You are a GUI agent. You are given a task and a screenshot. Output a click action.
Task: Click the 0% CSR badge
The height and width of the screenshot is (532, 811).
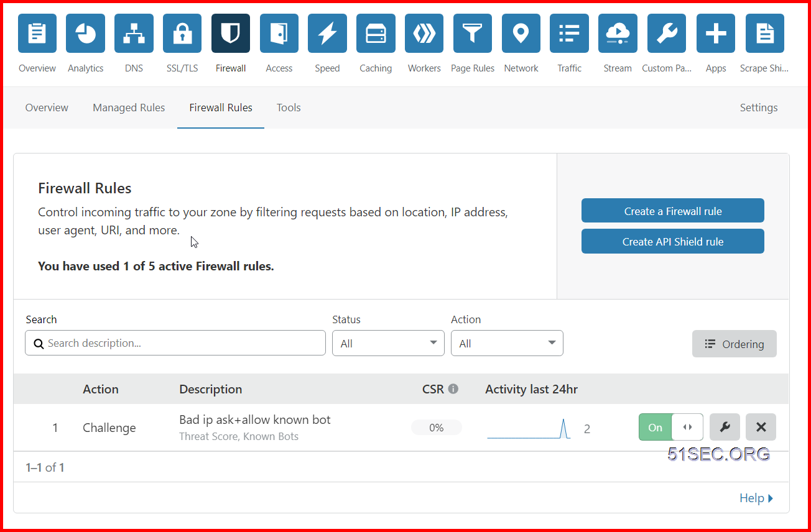437,428
